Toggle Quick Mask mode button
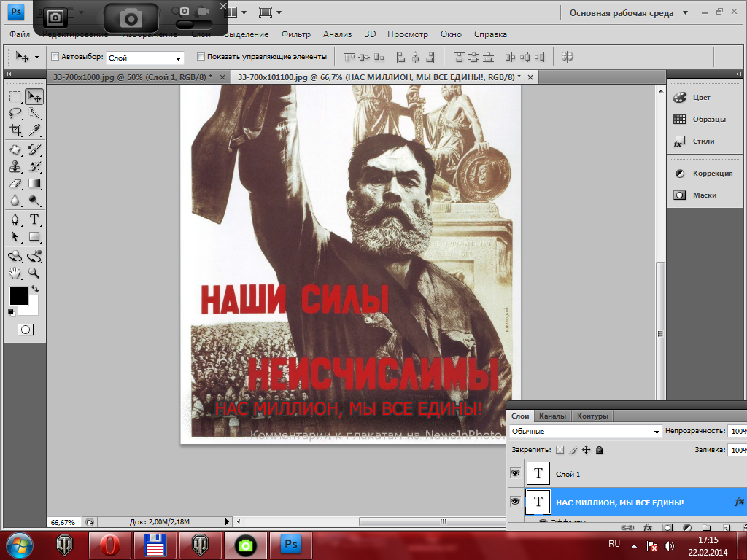The image size is (747, 560). (x=26, y=330)
